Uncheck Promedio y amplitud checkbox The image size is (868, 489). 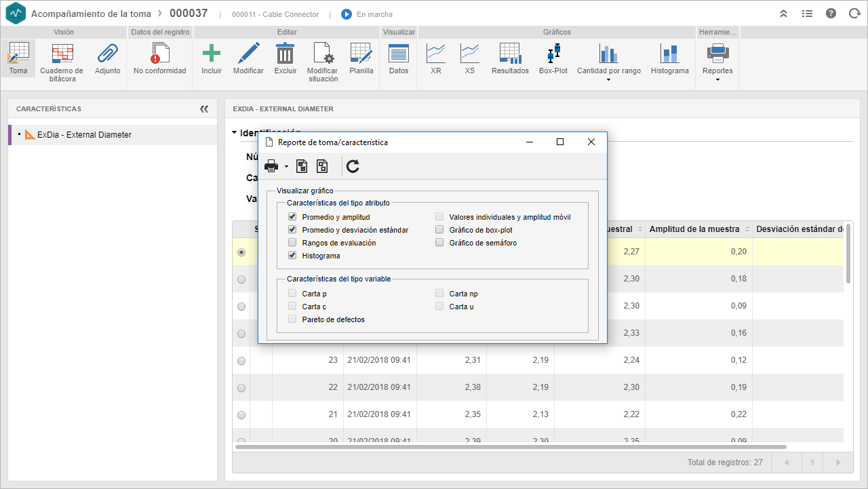[292, 217]
